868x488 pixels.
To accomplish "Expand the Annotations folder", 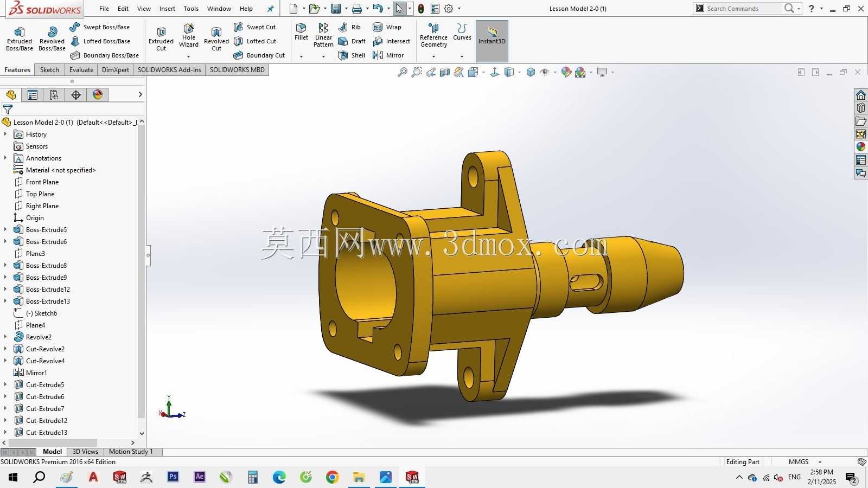I will 5,158.
